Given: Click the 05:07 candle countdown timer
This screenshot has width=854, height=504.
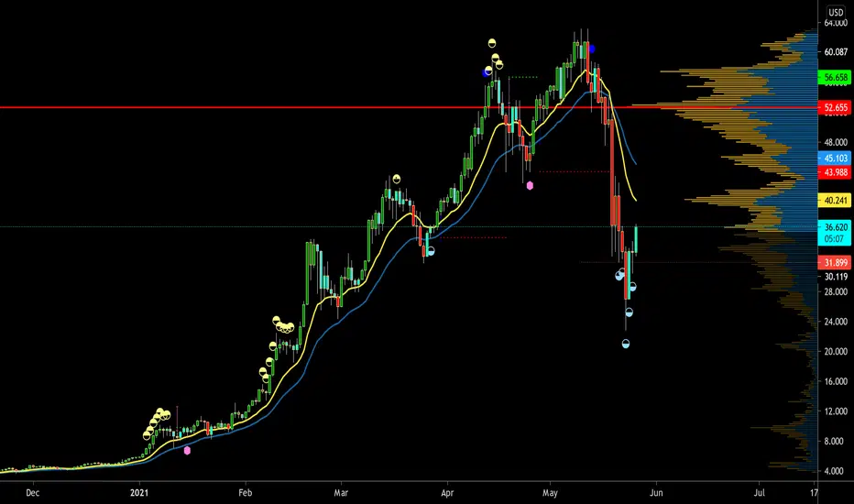Looking at the screenshot, I should [x=834, y=239].
